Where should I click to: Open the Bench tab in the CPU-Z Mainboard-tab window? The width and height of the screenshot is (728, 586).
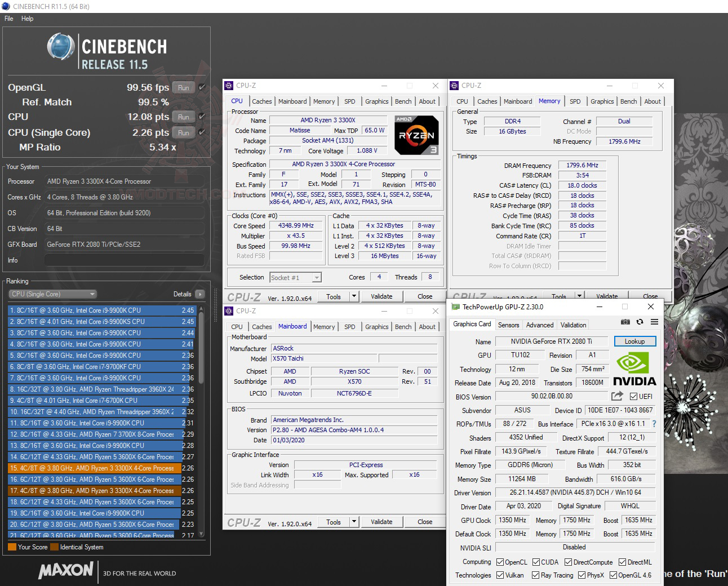pyautogui.click(x=403, y=327)
